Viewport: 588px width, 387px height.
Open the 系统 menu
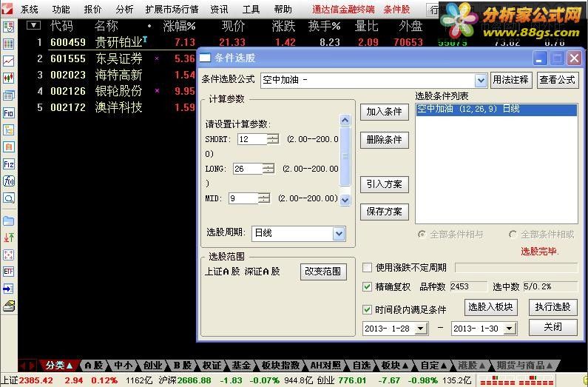pos(30,10)
